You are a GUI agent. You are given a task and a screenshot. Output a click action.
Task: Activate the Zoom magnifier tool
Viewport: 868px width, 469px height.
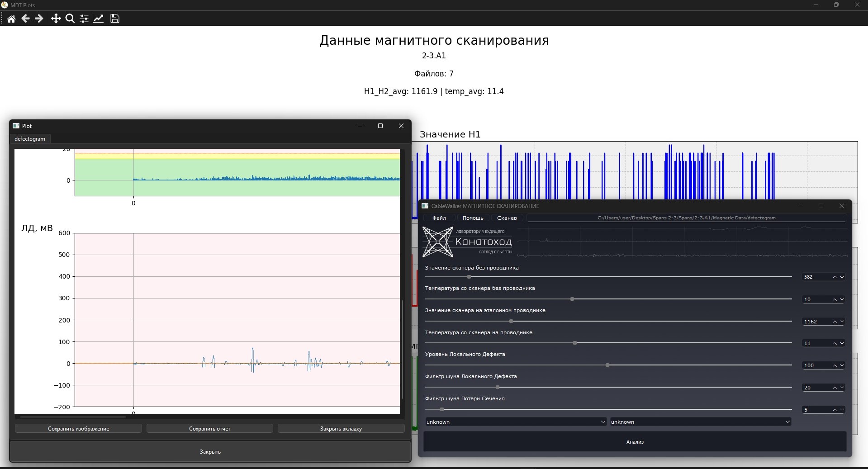(x=70, y=19)
